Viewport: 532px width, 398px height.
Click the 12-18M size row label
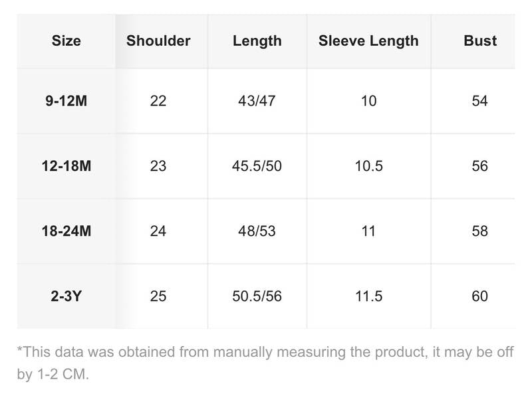pyautogui.click(x=66, y=166)
